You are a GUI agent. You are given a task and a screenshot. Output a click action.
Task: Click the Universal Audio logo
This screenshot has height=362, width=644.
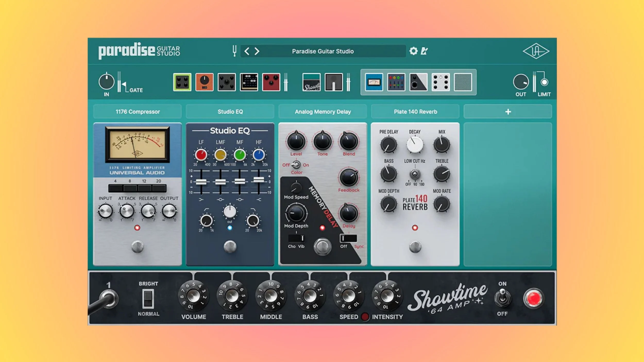(536, 51)
